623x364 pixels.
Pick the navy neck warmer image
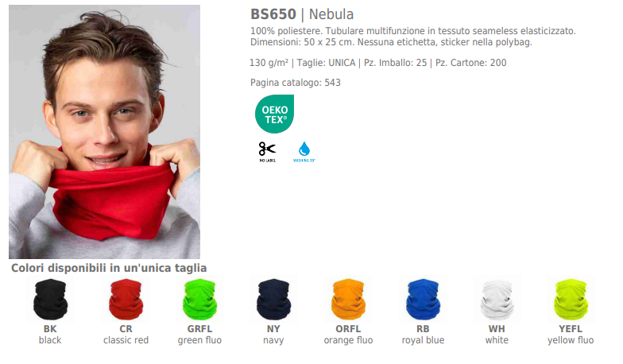click(x=273, y=299)
